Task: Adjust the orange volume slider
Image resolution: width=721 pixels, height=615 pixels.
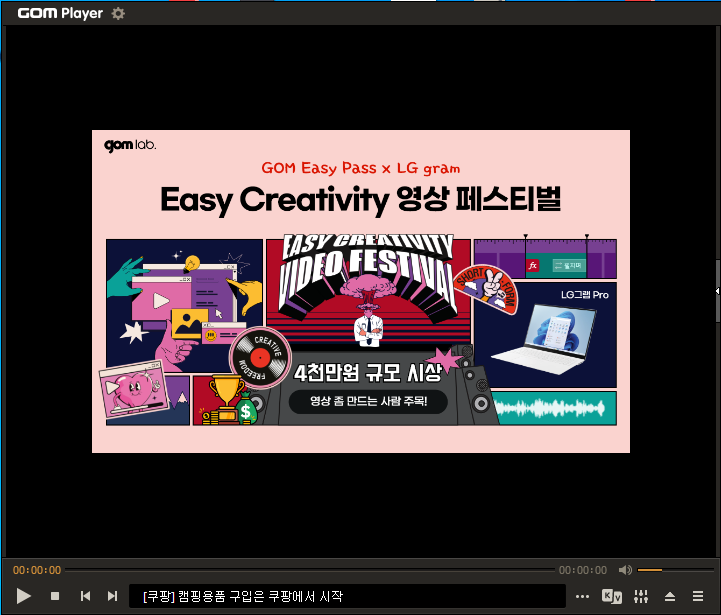Action: (675, 570)
